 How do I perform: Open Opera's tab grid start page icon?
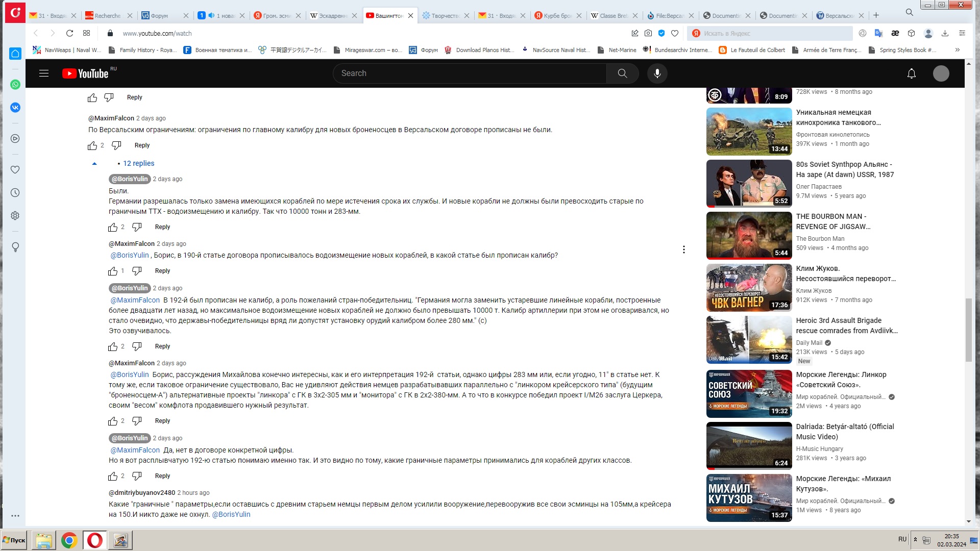87,33
